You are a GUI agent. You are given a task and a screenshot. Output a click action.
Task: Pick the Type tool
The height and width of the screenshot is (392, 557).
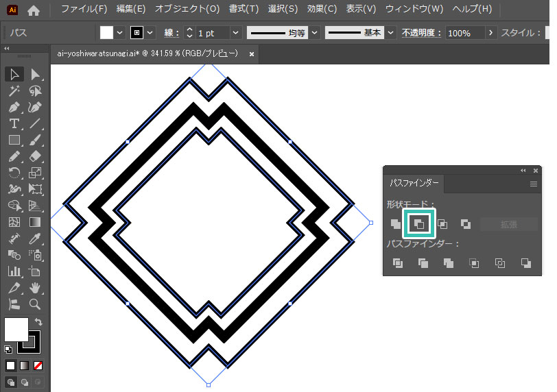[x=14, y=123]
